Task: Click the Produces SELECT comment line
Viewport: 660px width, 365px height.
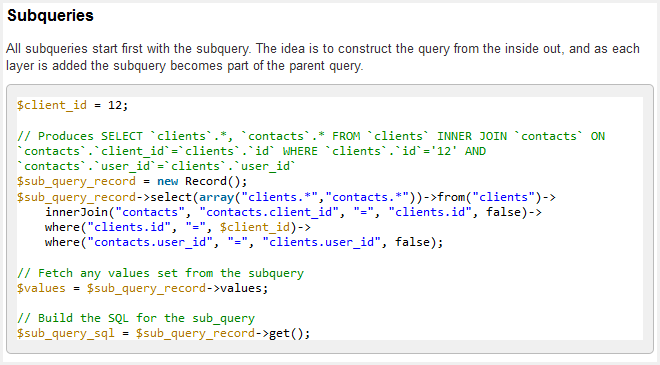Action: (311, 136)
